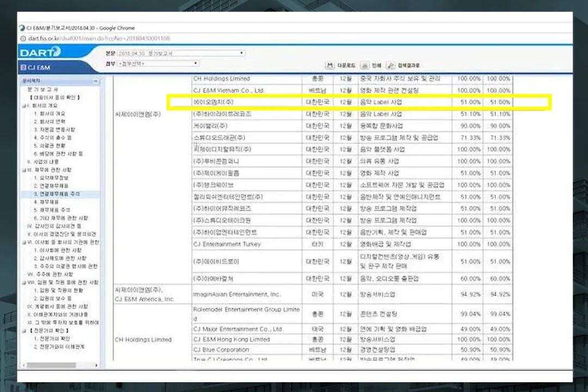Screen dimensions: 588x392
Task: Select 5. 의결권 현황
Action: pyautogui.click(x=49, y=146)
